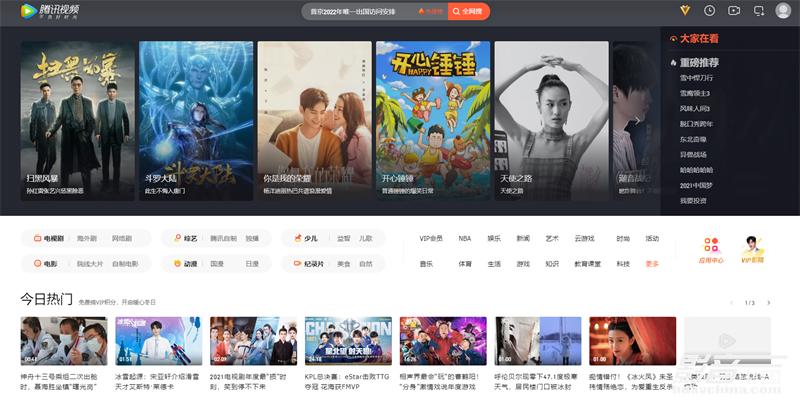Select 风味人间3 in recommended list
Screen dimensions: 800x401
(694, 109)
